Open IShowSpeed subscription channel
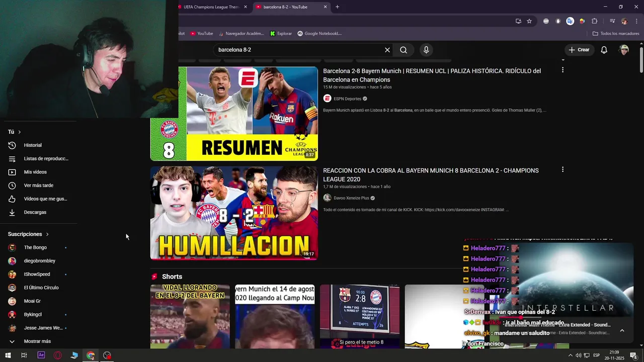Image resolution: width=644 pixels, height=362 pixels. click(38, 275)
